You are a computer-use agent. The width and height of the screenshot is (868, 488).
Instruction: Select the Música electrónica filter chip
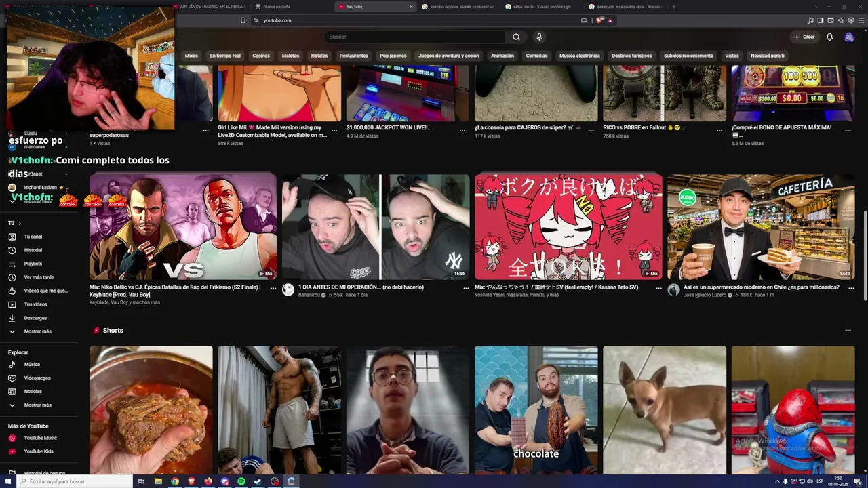[579, 56]
